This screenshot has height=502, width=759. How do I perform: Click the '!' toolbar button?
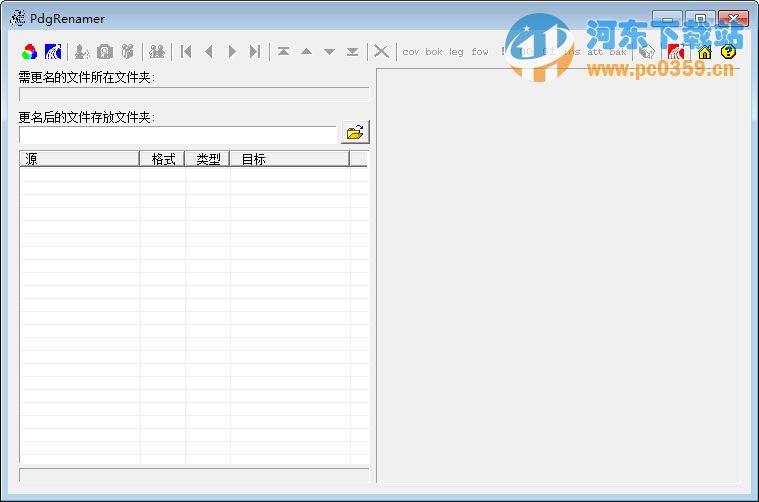(x=503, y=51)
